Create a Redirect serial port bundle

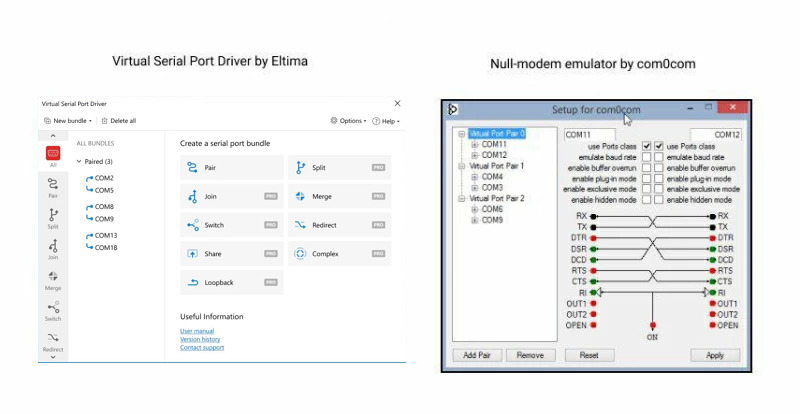click(339, 225)
